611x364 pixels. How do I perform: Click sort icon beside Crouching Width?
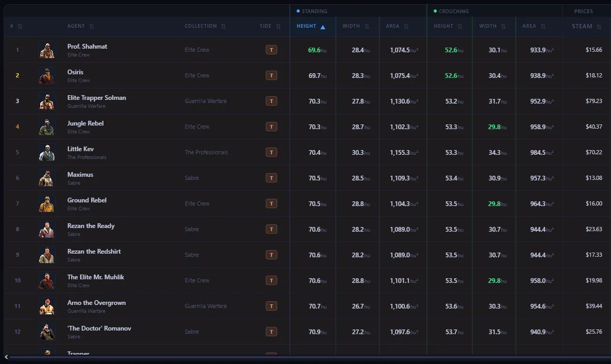point(503,26)
